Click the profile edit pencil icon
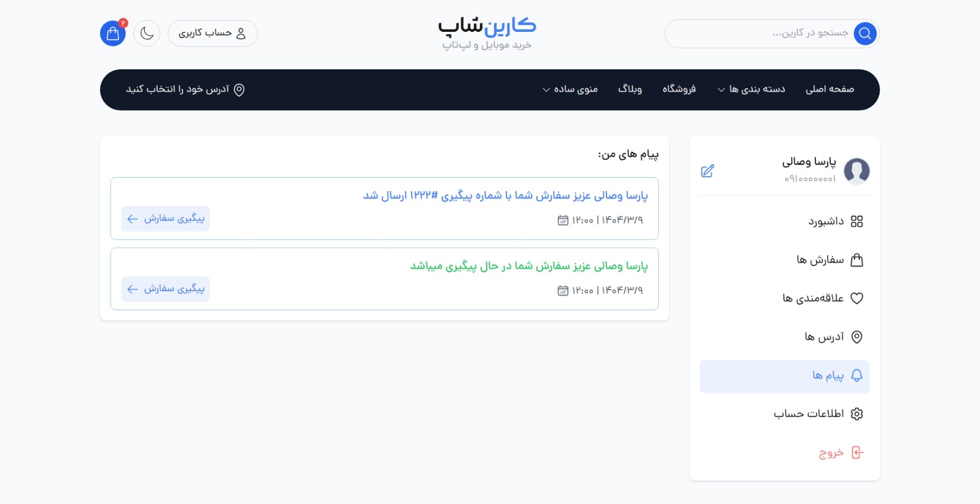The image size is (980, 504). (x=707, y=171)
